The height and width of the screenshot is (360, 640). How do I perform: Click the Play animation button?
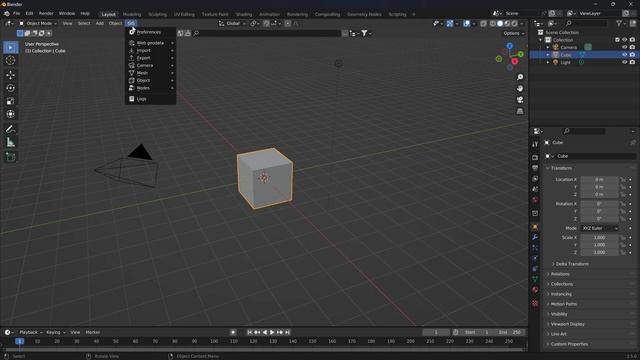(272, 332)
